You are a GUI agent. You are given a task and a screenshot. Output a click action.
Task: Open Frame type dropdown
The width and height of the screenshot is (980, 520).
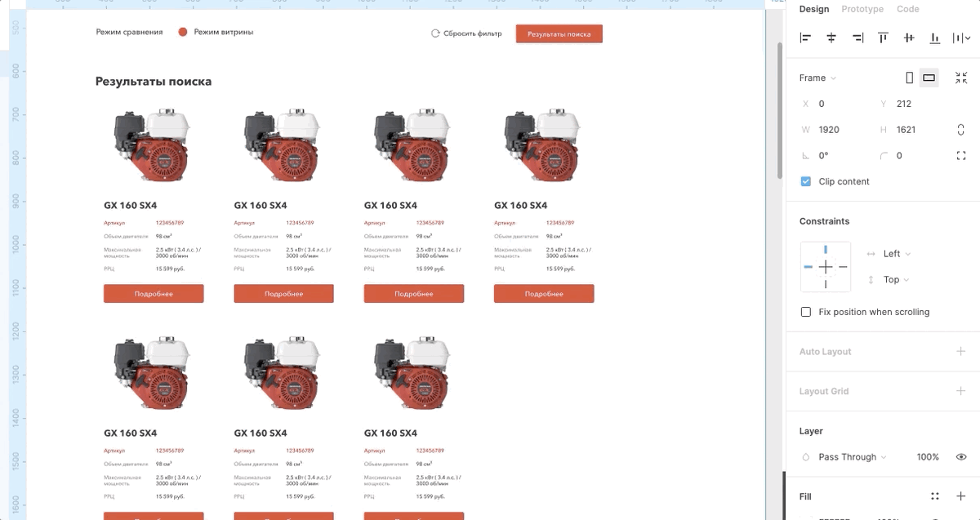(x=817, y=78)
